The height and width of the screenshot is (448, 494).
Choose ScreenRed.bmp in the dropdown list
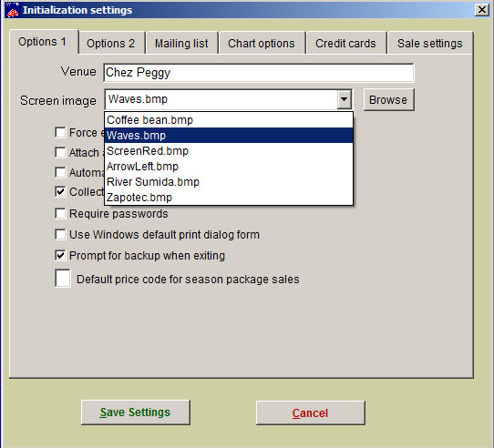click(x=229, y=151)
